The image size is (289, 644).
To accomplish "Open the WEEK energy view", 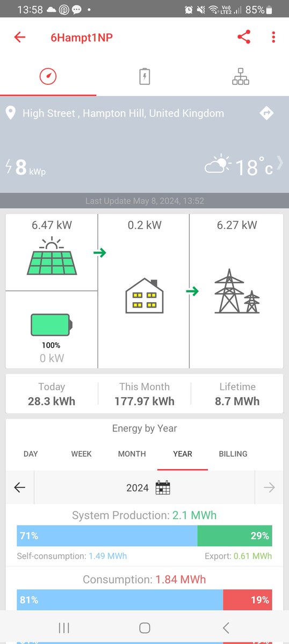I will click(x=81, y=454).
